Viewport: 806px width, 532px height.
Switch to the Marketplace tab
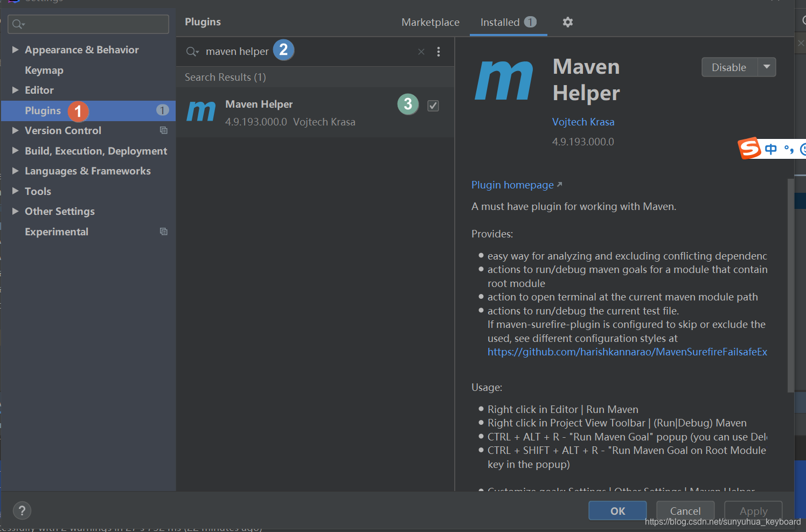pos(430,22)
